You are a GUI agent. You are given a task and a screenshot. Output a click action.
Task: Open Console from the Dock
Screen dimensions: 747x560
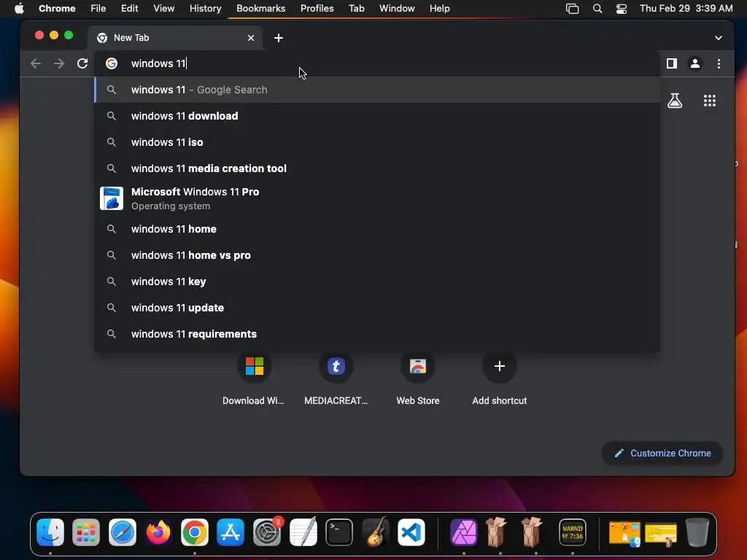pos(572,532)
